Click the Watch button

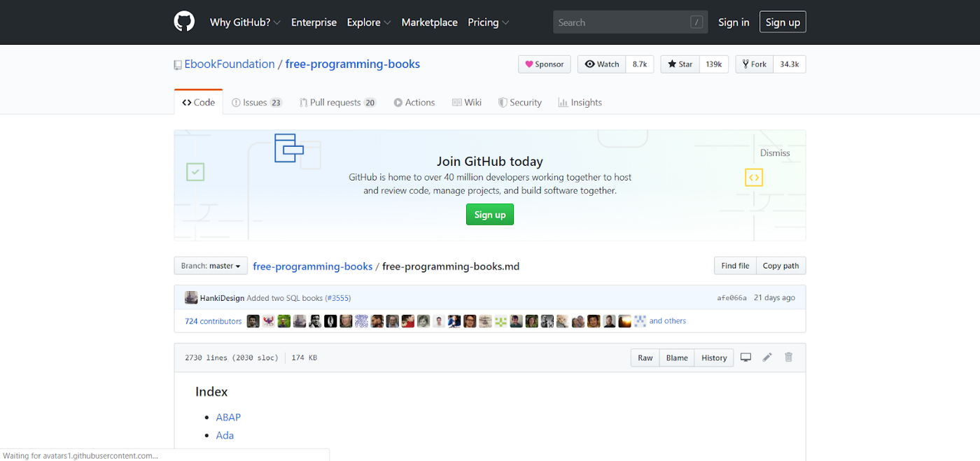[x=602, y=64]
